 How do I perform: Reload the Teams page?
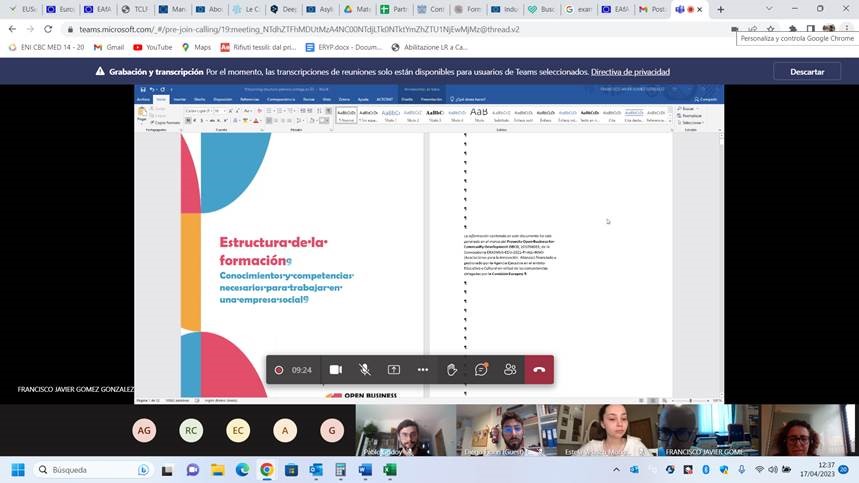pyautogui.click(x=48, y=29)
